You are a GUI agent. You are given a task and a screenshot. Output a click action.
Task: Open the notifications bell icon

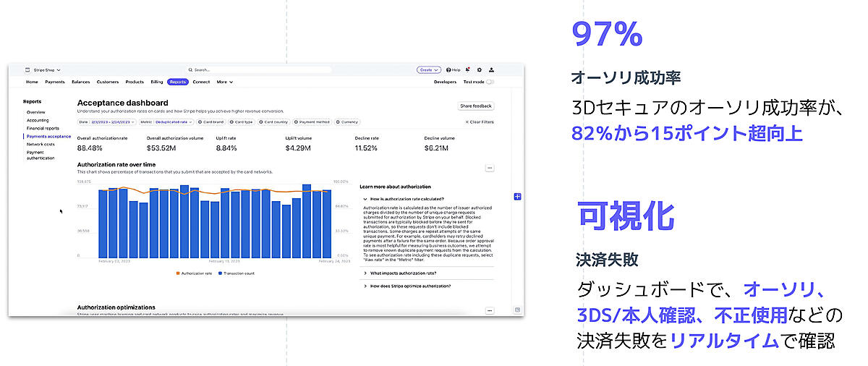[x=468, y=70]
